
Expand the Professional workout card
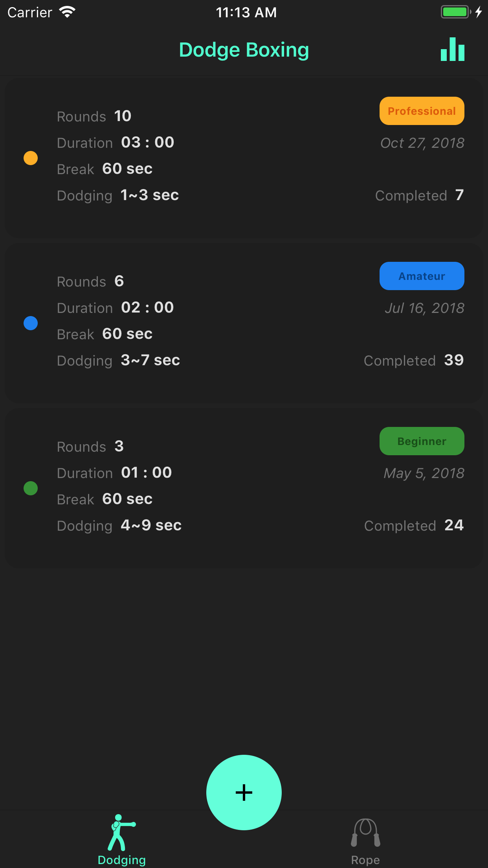(244, 157)
